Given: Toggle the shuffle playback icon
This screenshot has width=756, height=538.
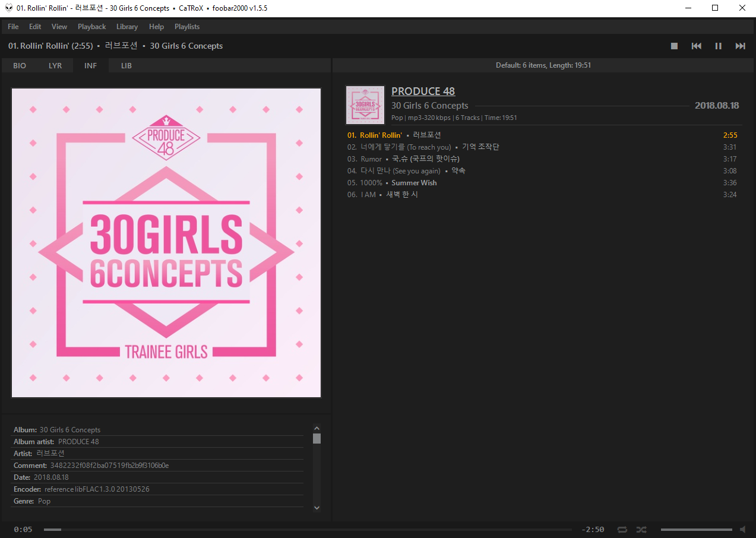Looking at the screenshot, I should 641,529.
